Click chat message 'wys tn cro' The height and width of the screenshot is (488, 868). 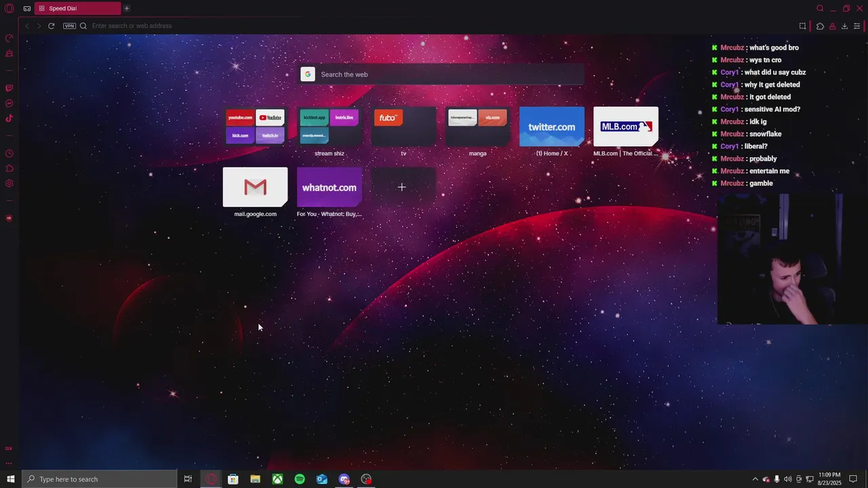click(x=766, y=60)
